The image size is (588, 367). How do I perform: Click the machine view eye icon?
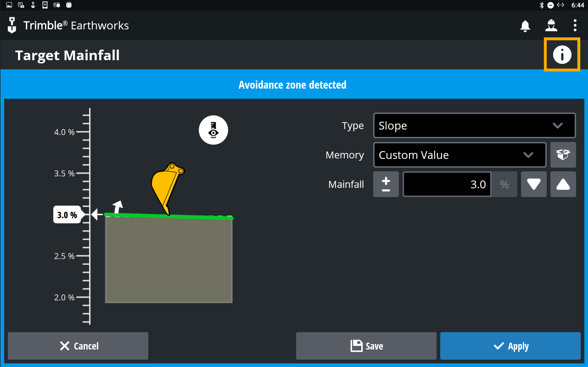click(213, 130)
